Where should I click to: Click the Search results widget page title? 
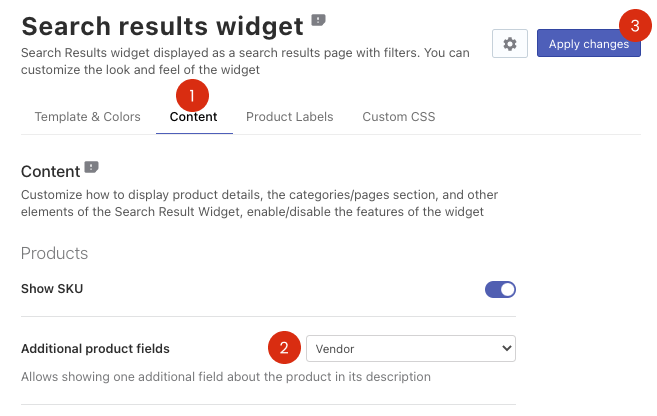[162, 26]
